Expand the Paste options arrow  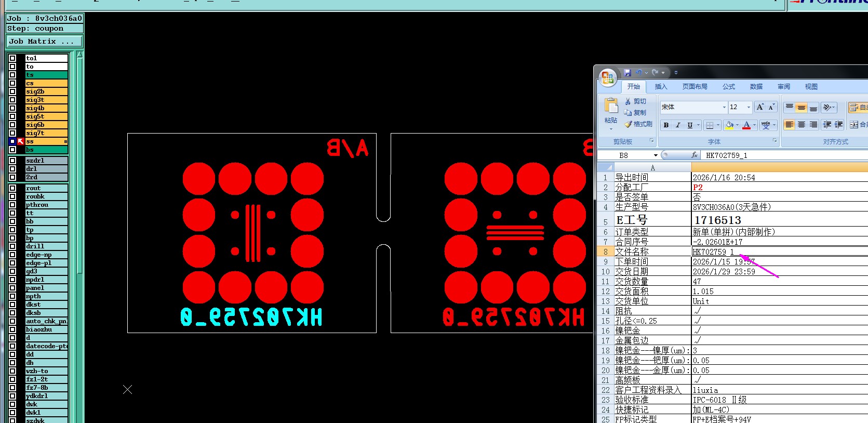[x=611, y=128]
